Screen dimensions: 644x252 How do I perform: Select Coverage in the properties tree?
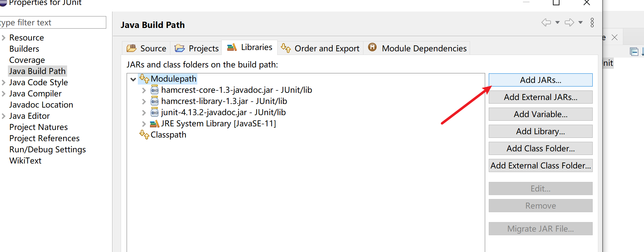[27, 60]
